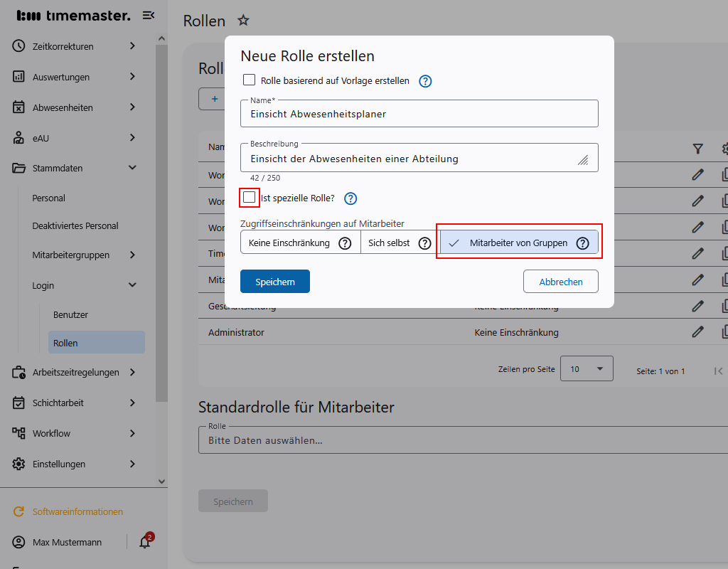
Task: Open Auswertungen via its chart icon
Action: [x=18, y=76]
